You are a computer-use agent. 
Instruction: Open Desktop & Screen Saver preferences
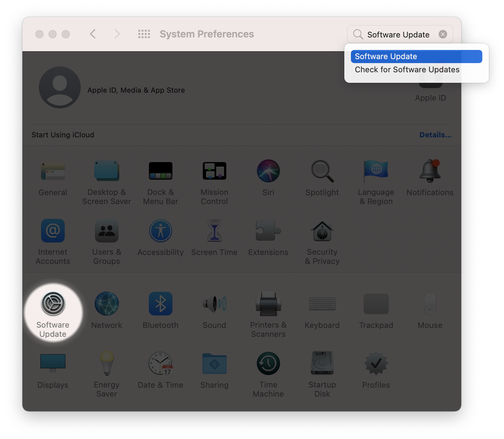point(106,183)
